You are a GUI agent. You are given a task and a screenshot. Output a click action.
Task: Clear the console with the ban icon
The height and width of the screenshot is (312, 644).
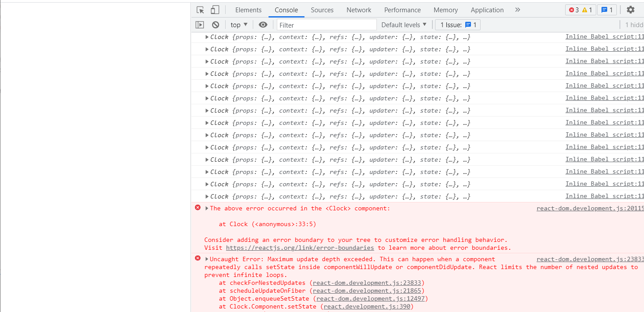pos(216,25)
